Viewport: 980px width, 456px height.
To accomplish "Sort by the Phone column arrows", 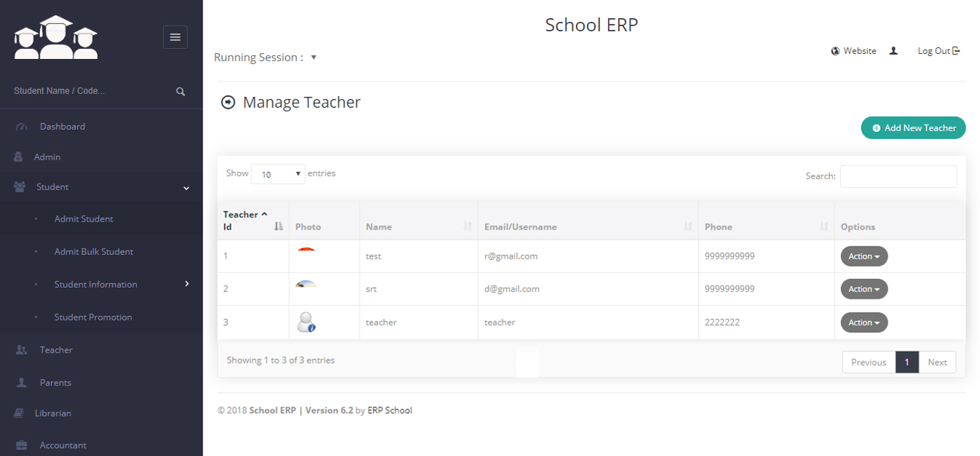I will coord(823,227).
